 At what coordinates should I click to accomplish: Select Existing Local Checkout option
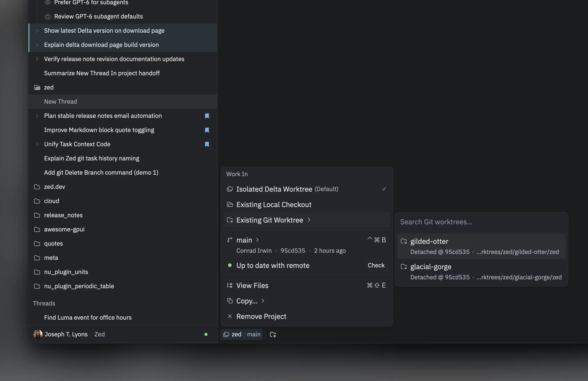point(306,205)
